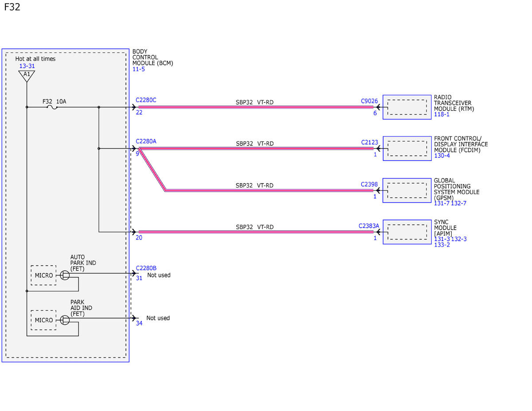This screenshot has height=411, width=532.
Task: Select connector C2280B label
Action: point(146,268)
